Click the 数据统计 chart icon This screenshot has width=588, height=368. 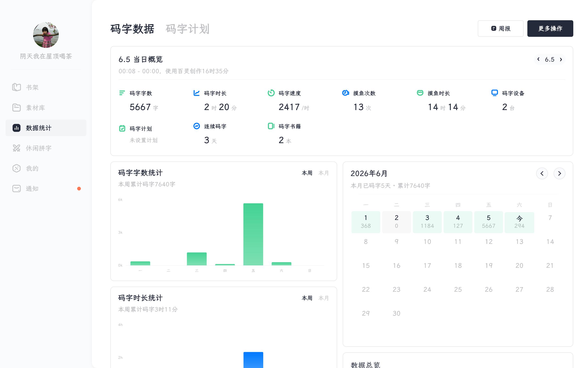[x=17, y=128]
